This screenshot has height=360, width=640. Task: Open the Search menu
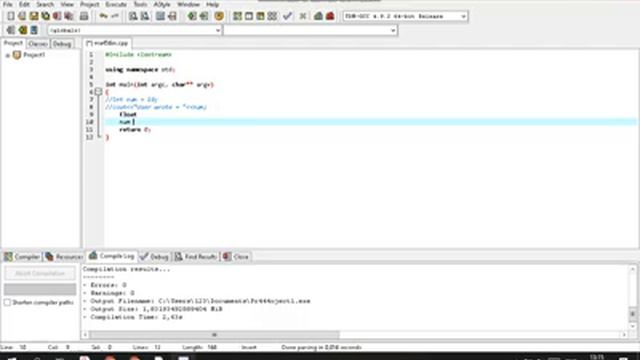45,4
